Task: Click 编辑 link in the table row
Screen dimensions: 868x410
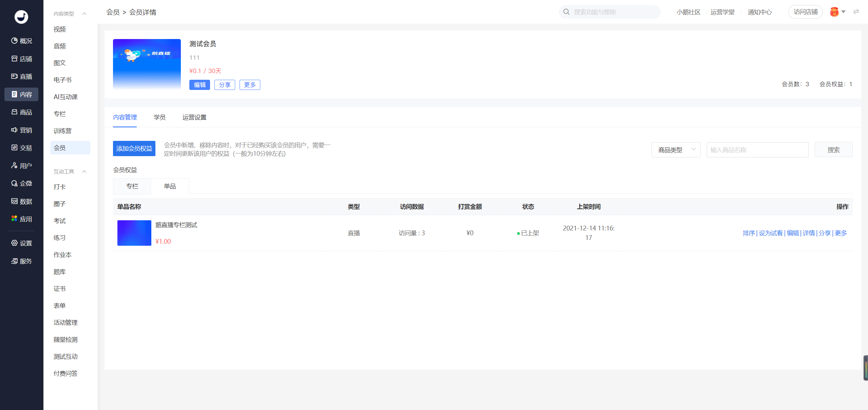Action: click(x=793, y=233)
